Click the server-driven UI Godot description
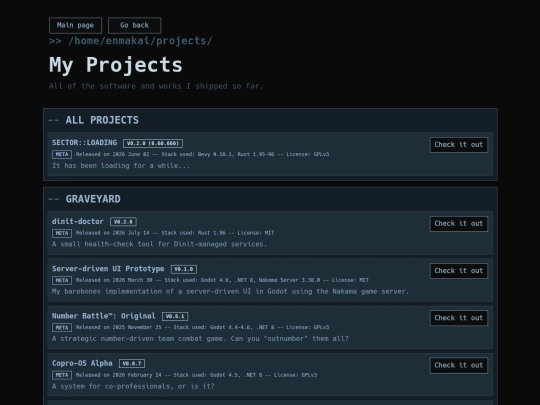The image size is (540, 405). pos(230,291)
